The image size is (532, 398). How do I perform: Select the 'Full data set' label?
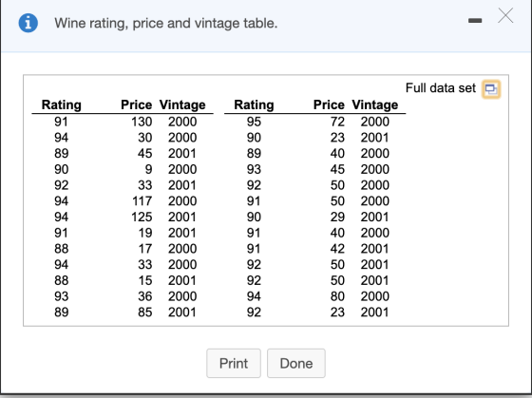click(x=441, y=88)
